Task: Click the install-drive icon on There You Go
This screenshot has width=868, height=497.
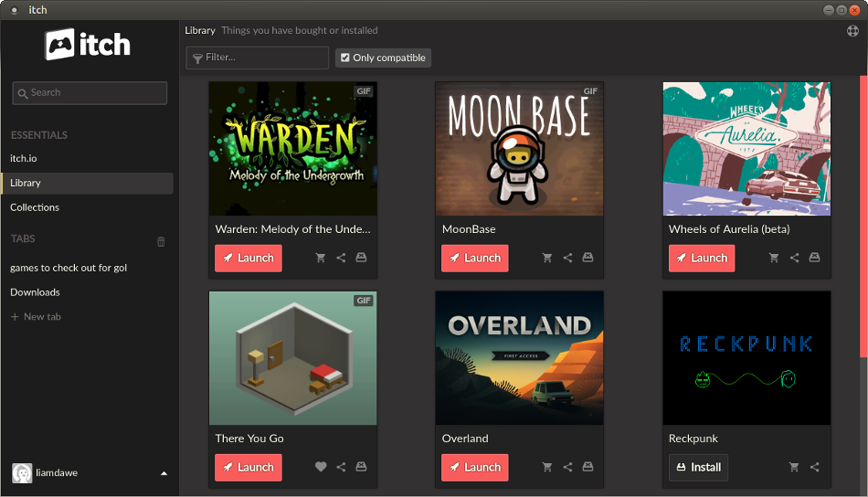Action: tap(362, 467)
